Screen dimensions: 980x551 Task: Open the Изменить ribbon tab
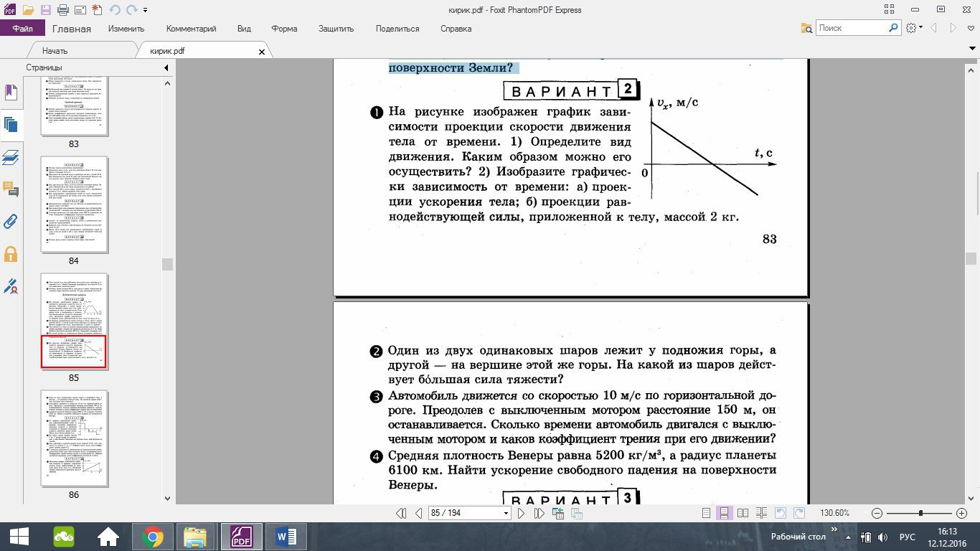(127, 29)
